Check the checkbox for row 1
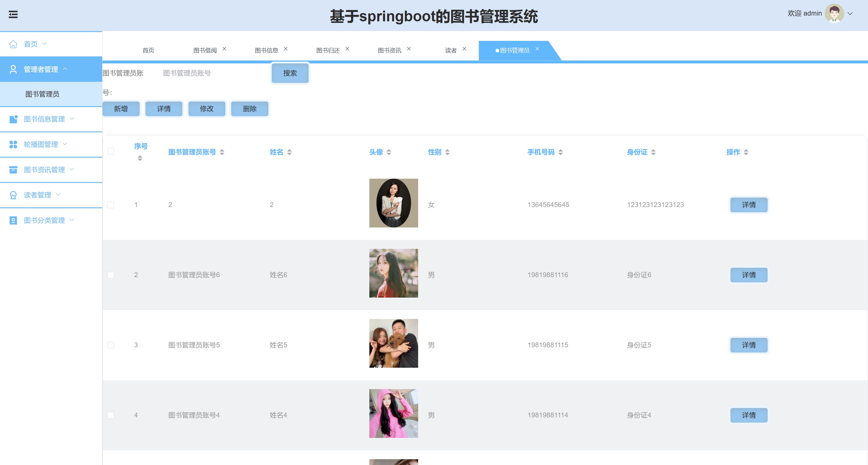Viewport: 868px width, 465px height. (110, 205)
